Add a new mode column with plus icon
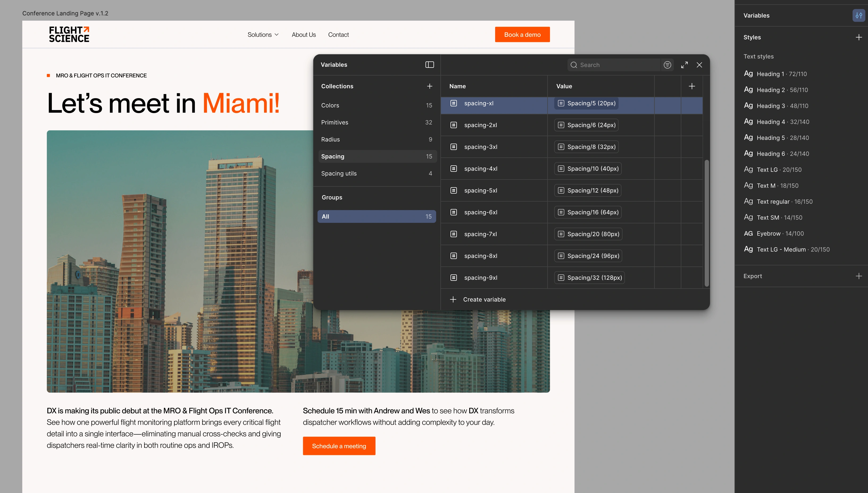This screenshot has height=493, width=868. tap(692, 86)
